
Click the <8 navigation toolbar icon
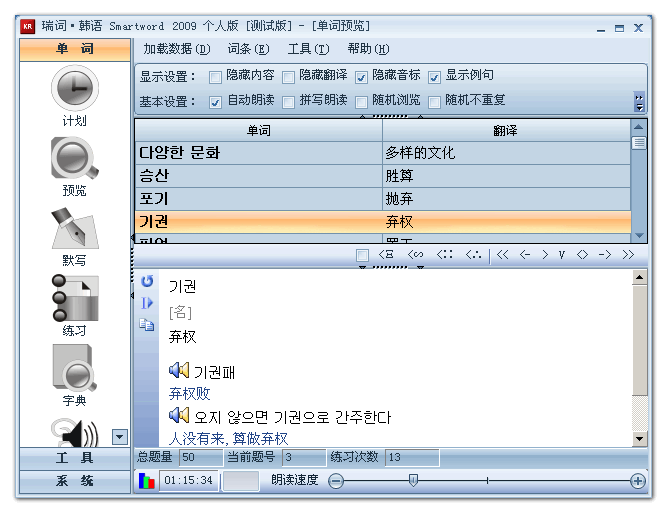point(386,254)
